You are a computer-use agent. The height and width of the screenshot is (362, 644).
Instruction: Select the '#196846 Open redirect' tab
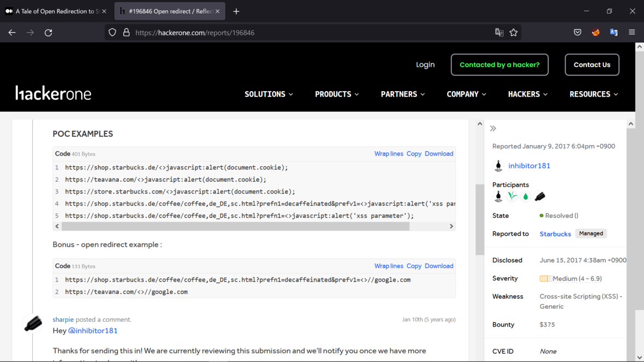[x=170, y=11]
